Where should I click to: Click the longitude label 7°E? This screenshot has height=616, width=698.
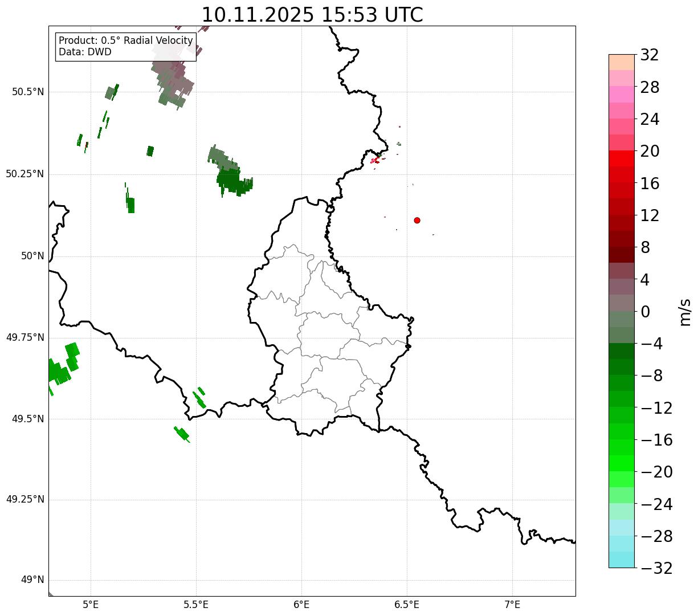pos(512,605)
